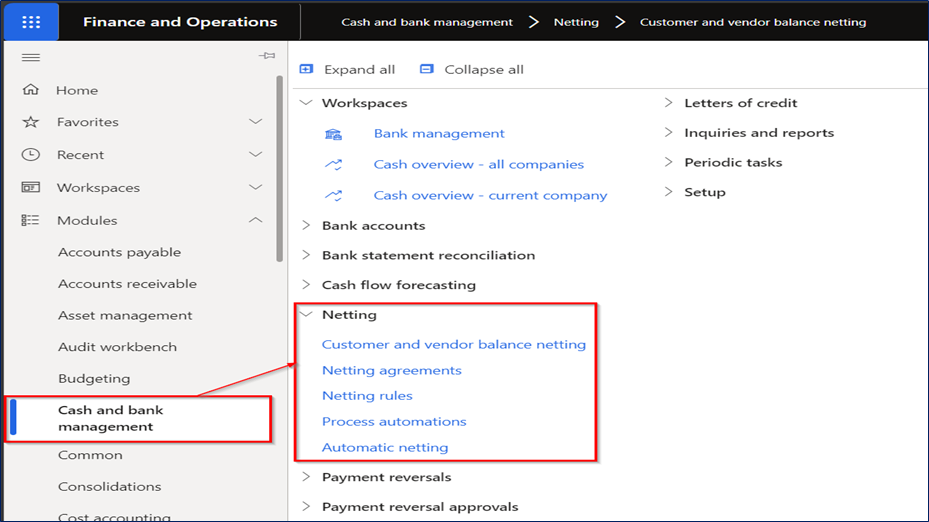Expand the Payment reversals group
This screenshot has width=929, height=522.
click(x=306, y=476)
